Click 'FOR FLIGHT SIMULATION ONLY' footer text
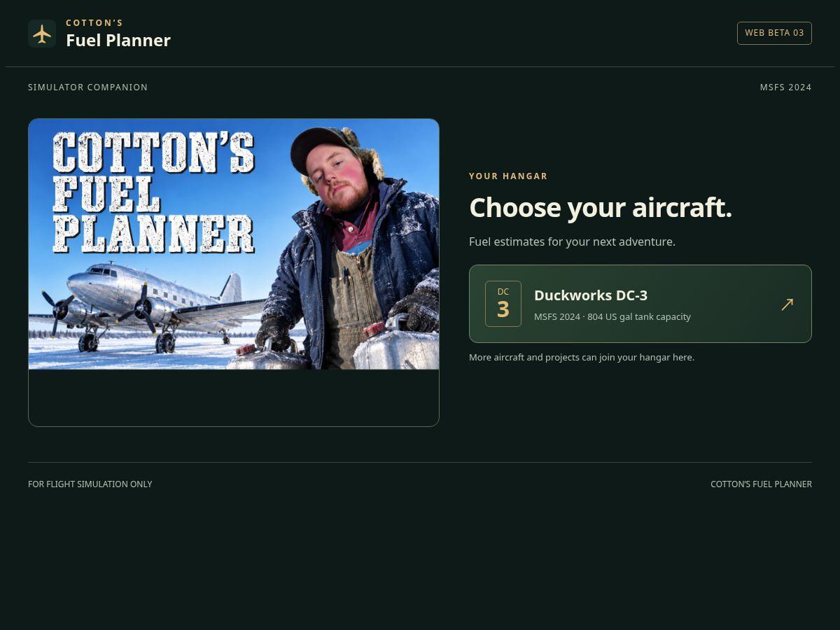 click(90, 484)
